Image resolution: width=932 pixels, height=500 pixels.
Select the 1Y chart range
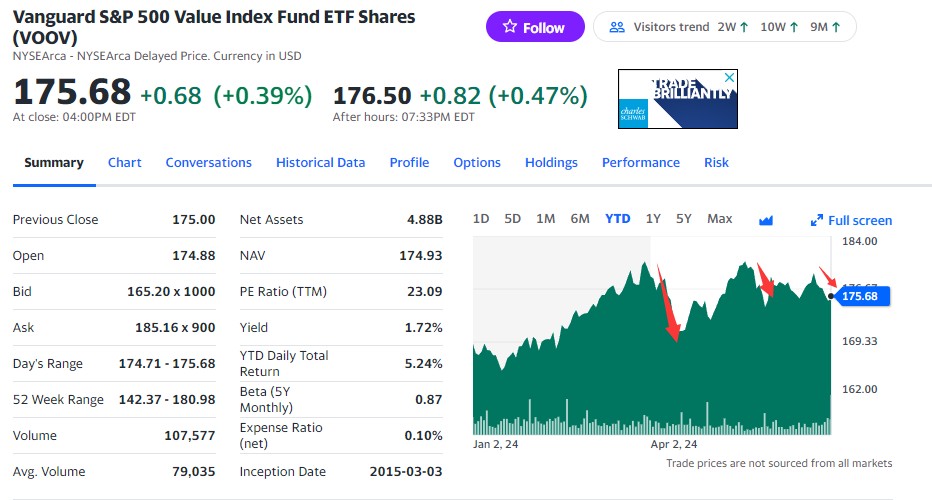pyautogui.click(x=653, y=219)
